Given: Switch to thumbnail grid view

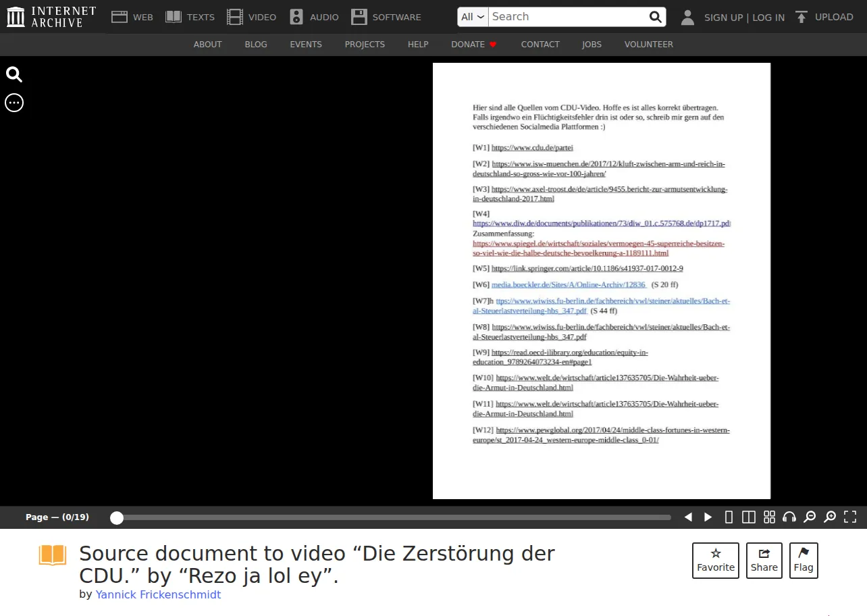Looking at the screenshot, I should coord(769,517).
